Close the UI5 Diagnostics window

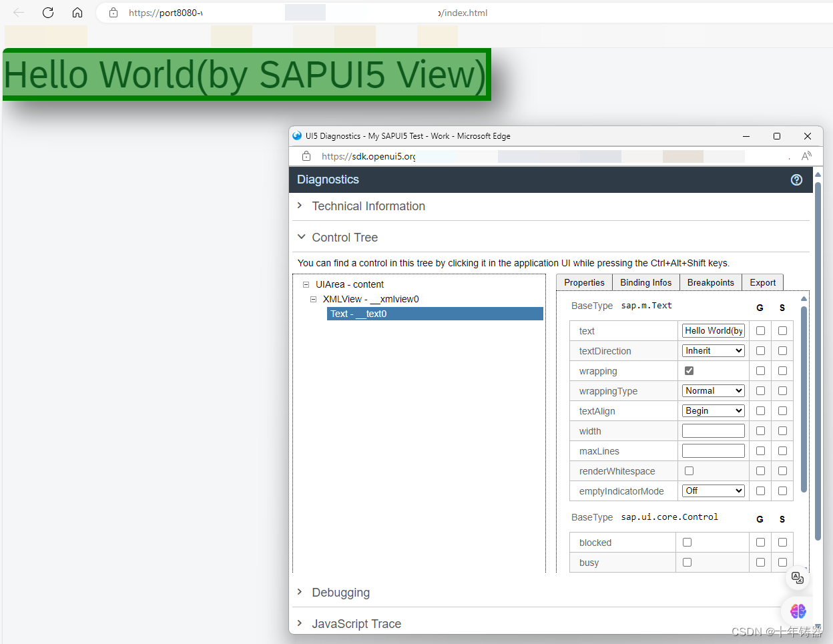tap(808, 136)
